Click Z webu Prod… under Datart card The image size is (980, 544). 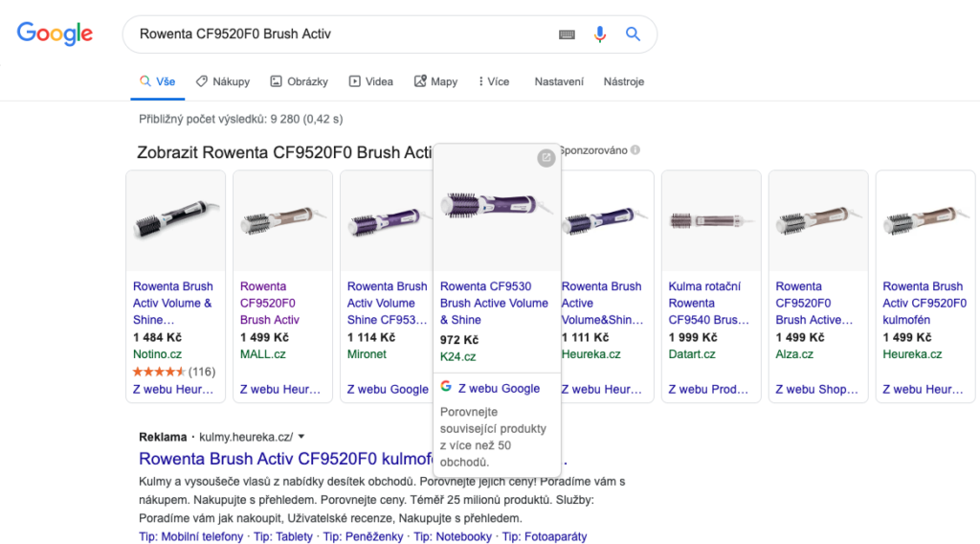[708, 389]
